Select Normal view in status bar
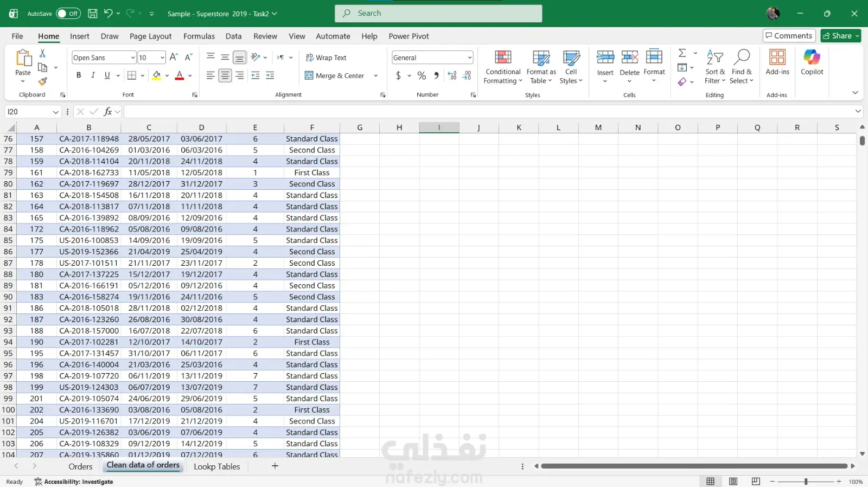Screen dimensions: 868x487 (710, 481)
